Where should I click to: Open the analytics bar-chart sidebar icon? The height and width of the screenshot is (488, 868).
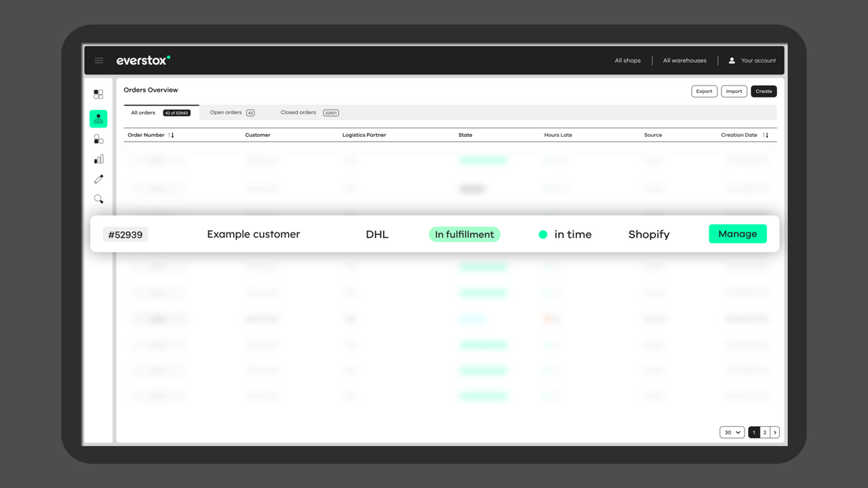(x=98, y=159)
